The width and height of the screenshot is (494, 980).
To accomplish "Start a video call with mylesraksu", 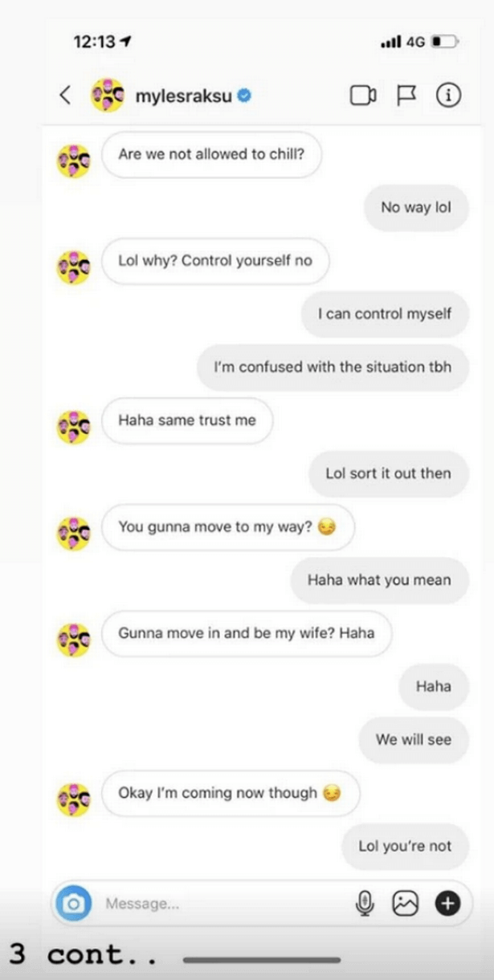I will pyautogui.click(x=363, y=96).
